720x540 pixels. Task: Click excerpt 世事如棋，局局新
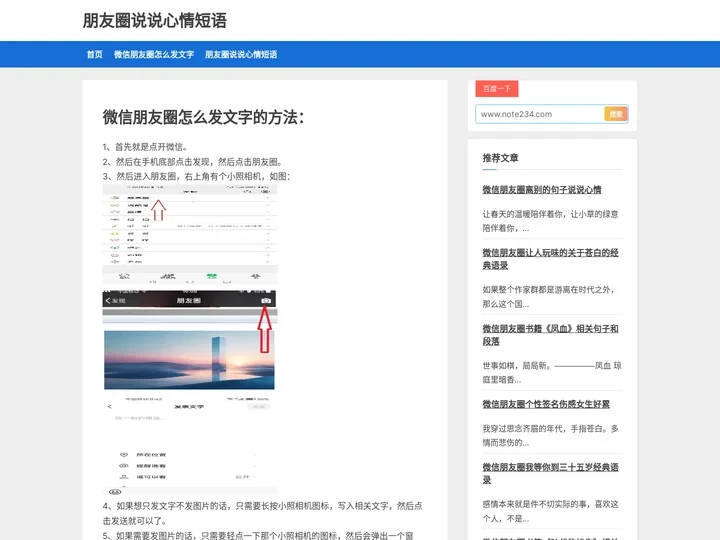[x=551, y=372]
